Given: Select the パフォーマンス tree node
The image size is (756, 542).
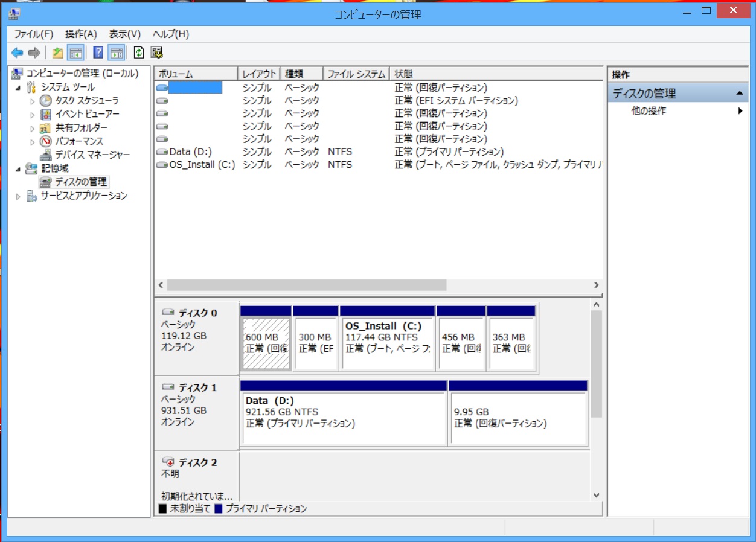Looking at the screenshot, I should [x=79, y=141].
